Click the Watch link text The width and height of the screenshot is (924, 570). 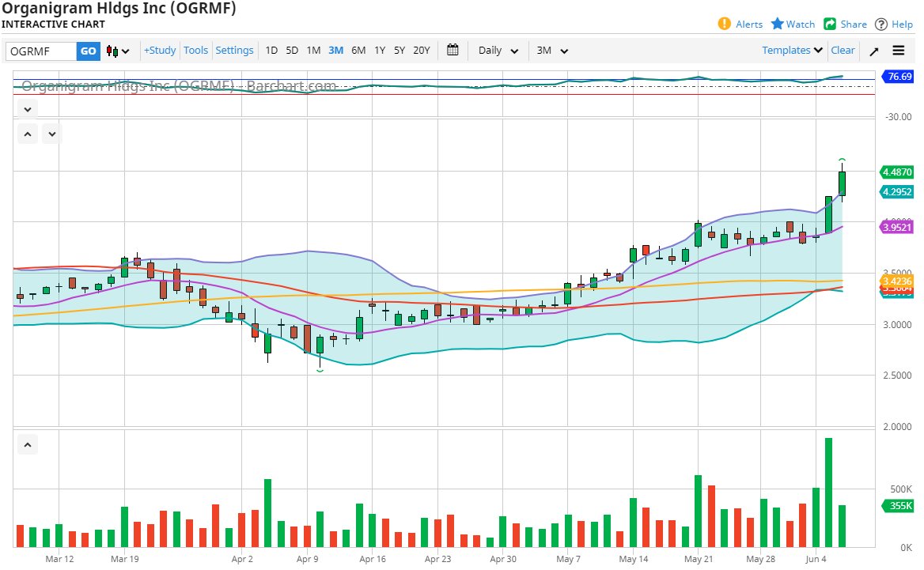[801, 25]
